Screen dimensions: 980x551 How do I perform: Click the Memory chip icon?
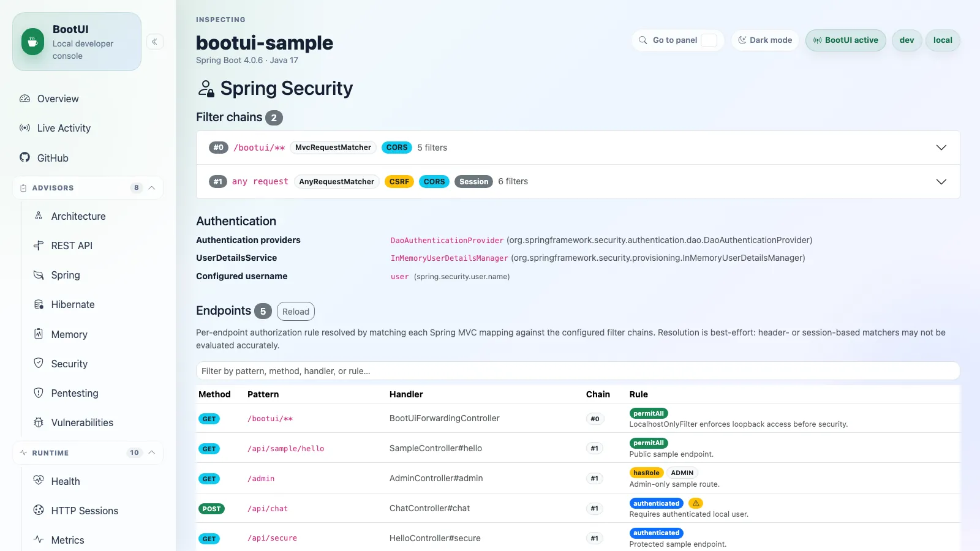pos(39,334)
